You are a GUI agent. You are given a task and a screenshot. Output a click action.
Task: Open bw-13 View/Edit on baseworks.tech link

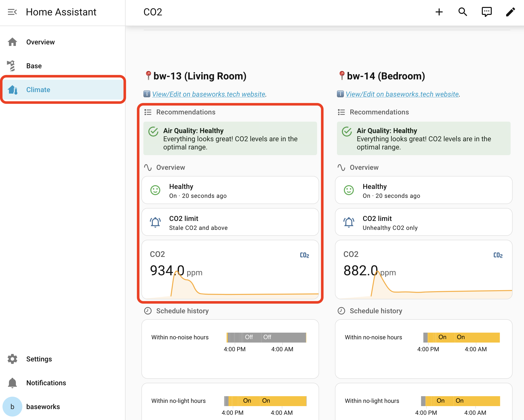click(209, 94)
